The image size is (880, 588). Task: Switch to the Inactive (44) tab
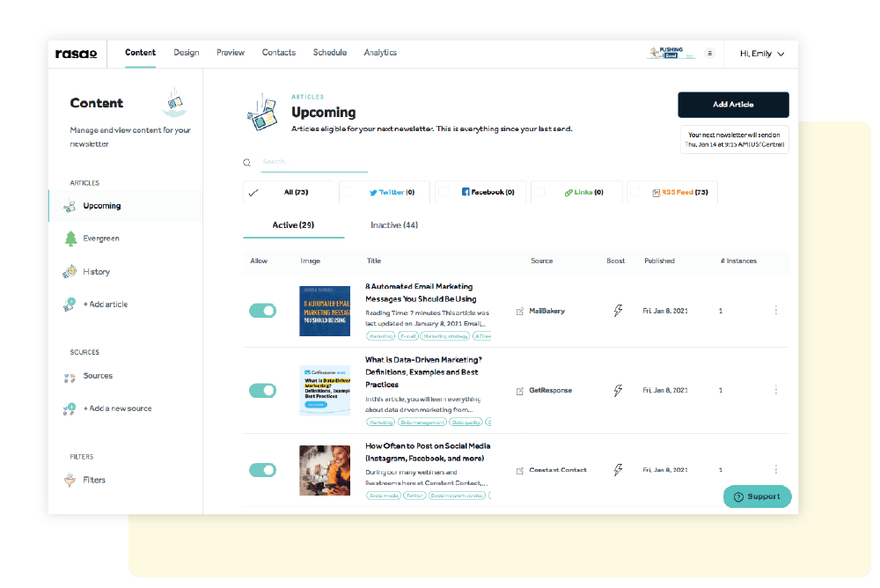(x=394, y=225)
